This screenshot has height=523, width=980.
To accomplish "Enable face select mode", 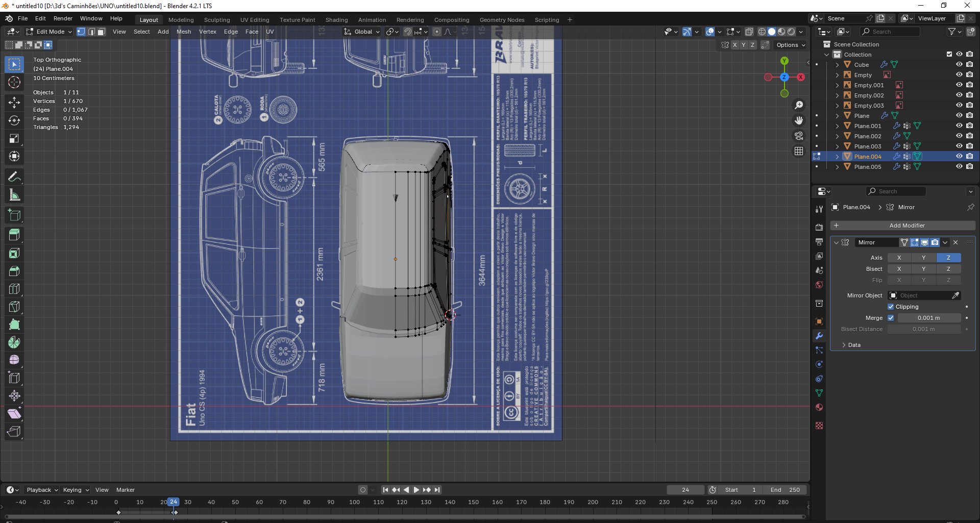I will pyautogui.click(x=101, y=32).
